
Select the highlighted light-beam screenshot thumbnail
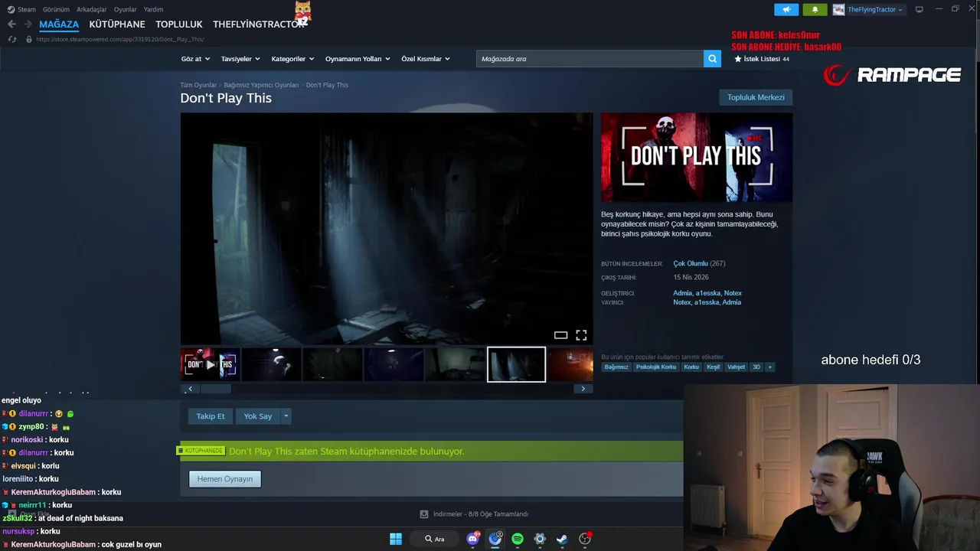(516, 365)
